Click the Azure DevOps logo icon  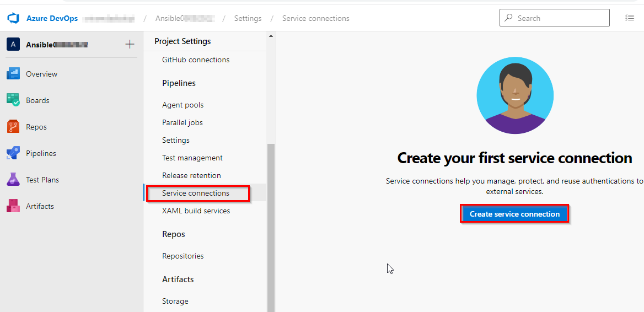pyautogui.click(x=13, y=19)
